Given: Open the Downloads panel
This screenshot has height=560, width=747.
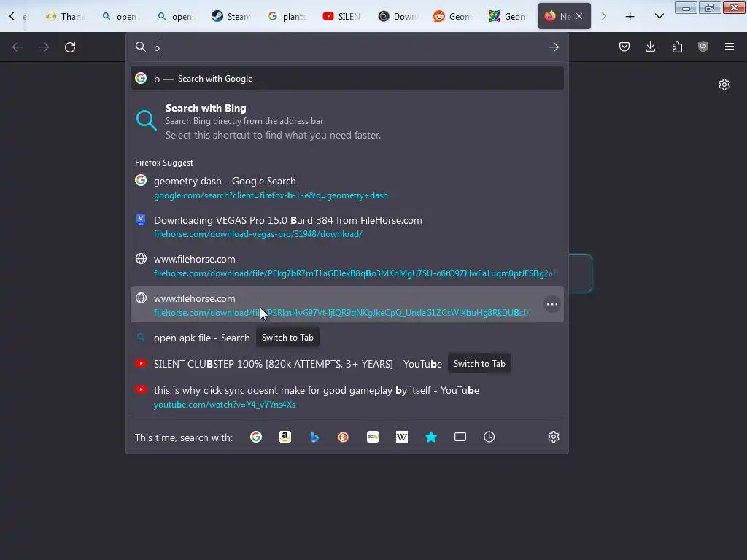Looking at the screenshot, I should tap(650, 47).
